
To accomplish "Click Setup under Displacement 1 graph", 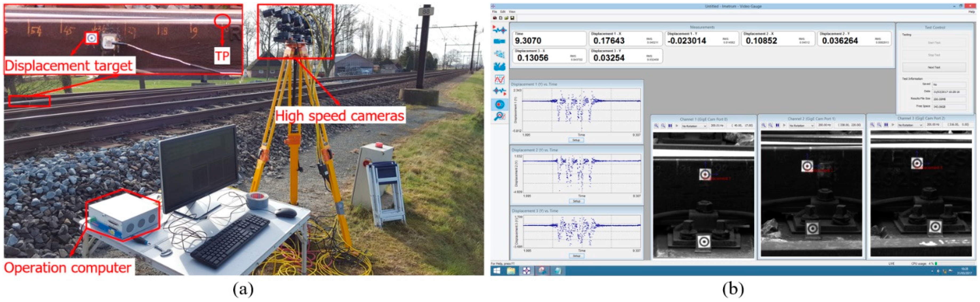I will click(576, 140).
